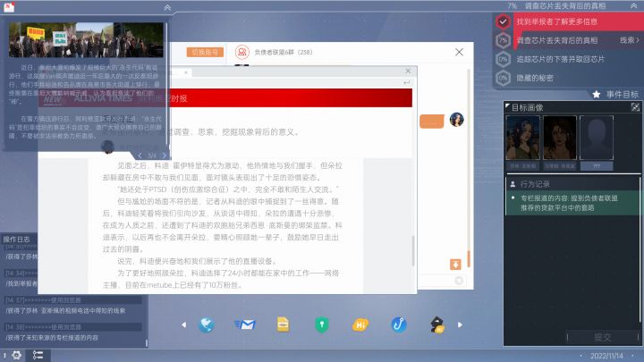Viewport: 644px width, 362px height.
Task: Select the first female target portrait
Action: 523,138
